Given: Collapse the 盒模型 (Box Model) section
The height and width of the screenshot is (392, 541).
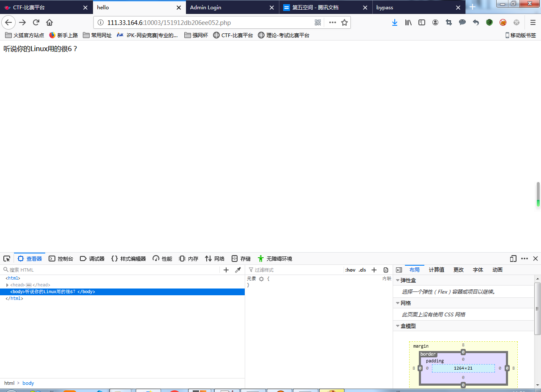Looking at the screenshot, I should point(398,326).
